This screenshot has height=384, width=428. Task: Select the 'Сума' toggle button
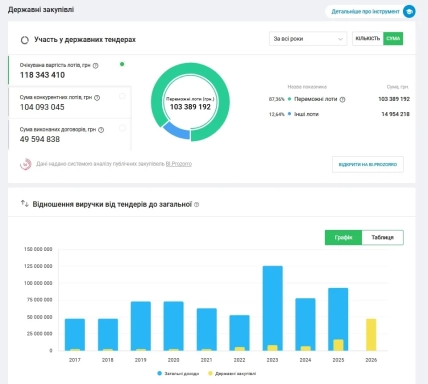[x=393, y=39]
